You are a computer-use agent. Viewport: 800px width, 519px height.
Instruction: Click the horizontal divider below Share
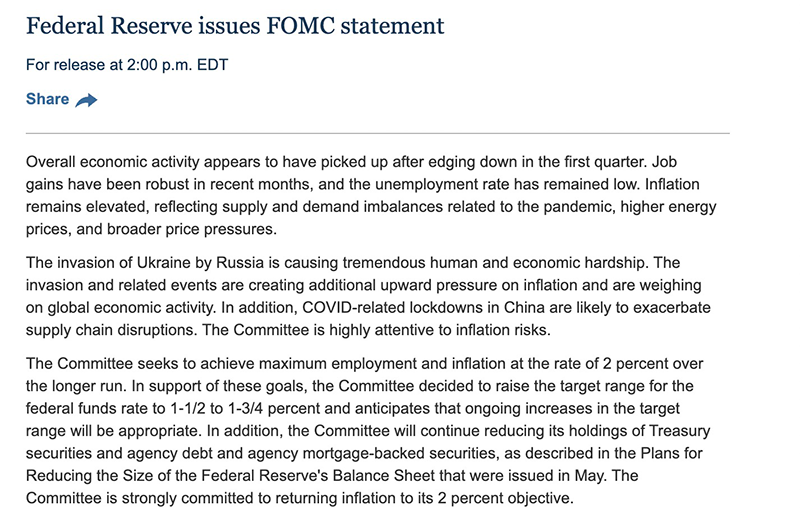[378, 134]
